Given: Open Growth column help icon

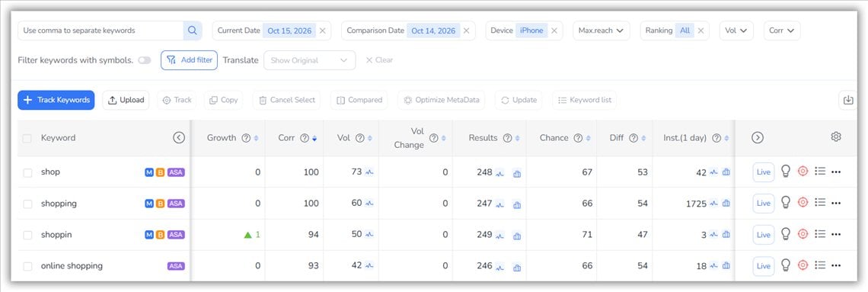Looking at the screenshot, I should click(246, 138).
